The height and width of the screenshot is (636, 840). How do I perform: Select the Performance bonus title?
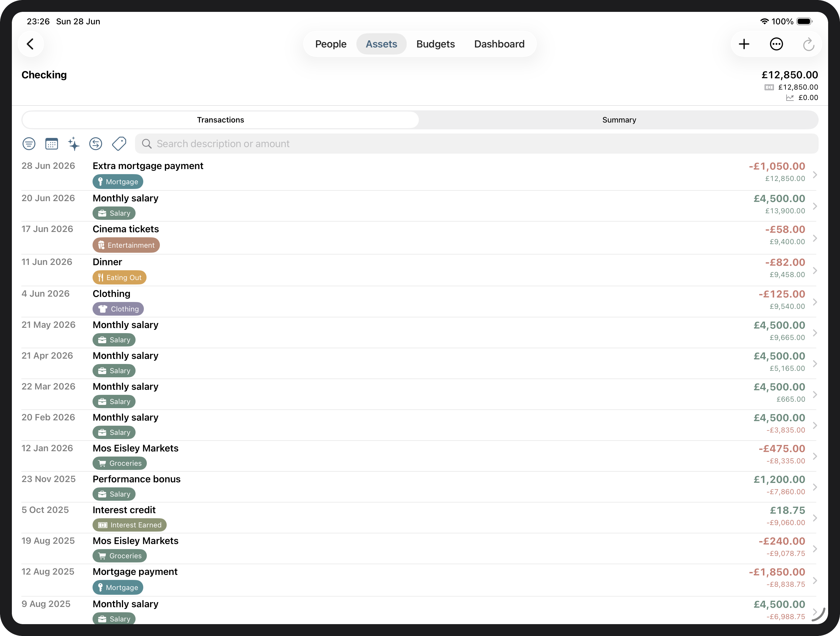(x=136, y=479)
